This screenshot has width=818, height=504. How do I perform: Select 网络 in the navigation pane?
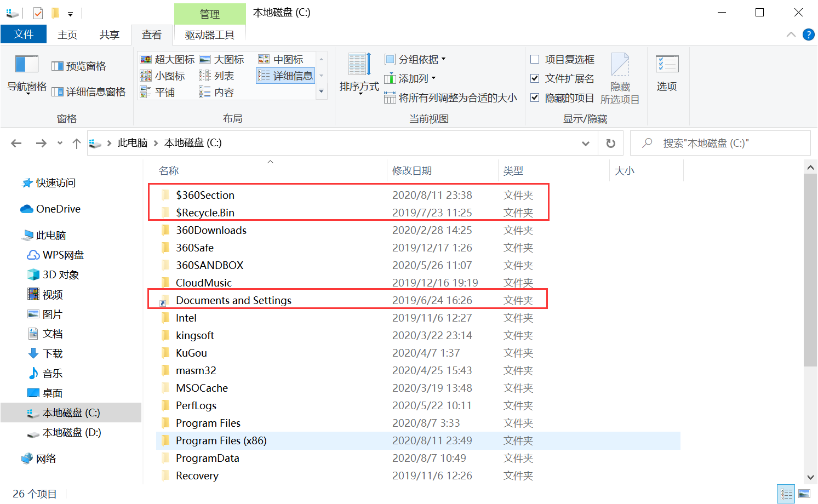click(x=39, y=459)
